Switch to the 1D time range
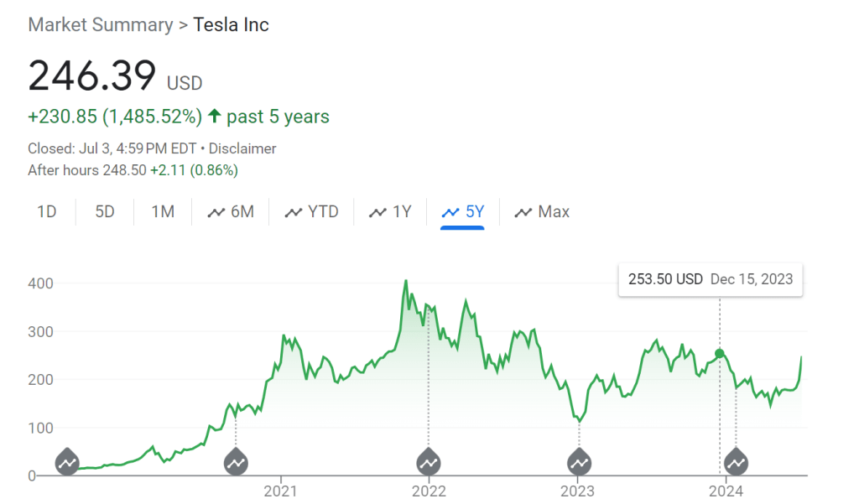The height and width of the screenshot is (504, 859). [x=47, y=211]
